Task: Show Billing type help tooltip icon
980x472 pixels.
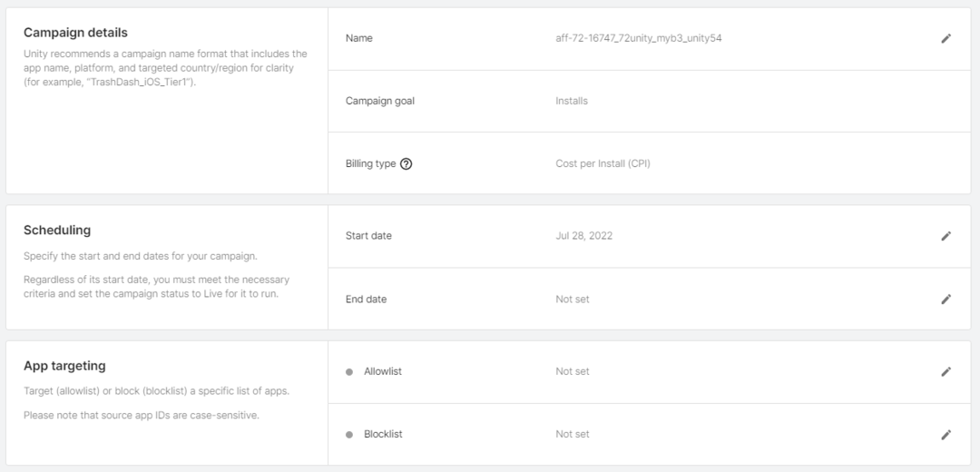Action: coord(407,164)
